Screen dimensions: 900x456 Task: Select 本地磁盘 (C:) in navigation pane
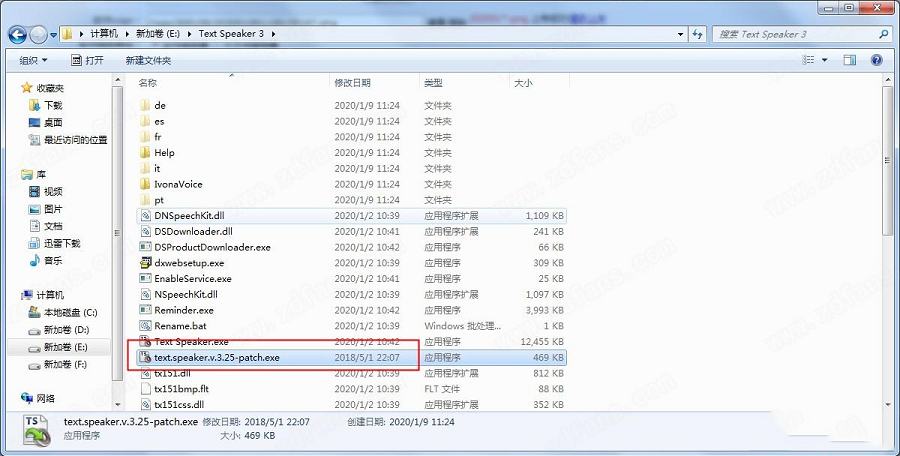pyautogui.click(x=69, y=313)
